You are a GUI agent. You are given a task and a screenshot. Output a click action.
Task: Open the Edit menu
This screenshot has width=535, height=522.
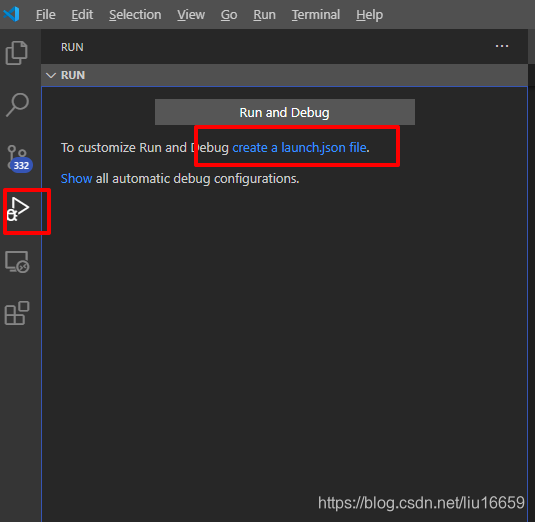click(82, 15)
